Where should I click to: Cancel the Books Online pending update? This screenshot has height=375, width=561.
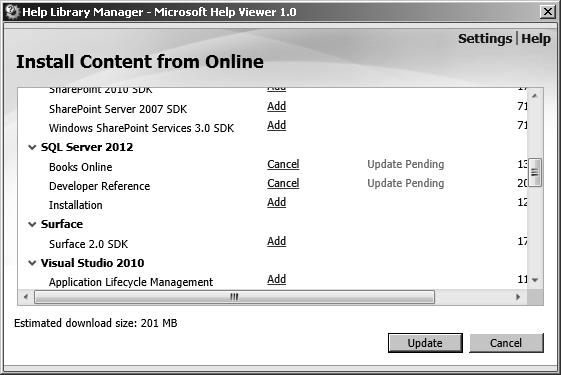283,164
